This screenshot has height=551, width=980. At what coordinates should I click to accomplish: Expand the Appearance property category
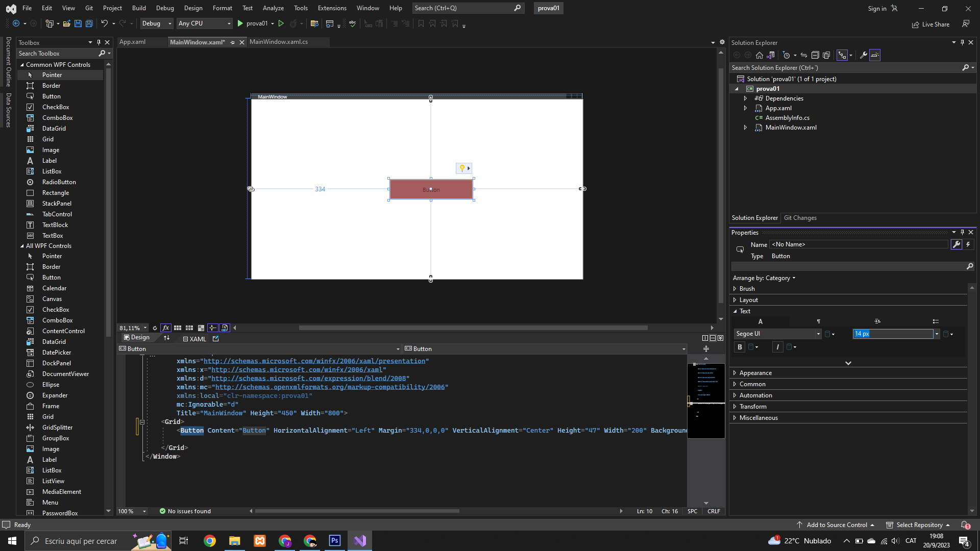coord(735,373)
